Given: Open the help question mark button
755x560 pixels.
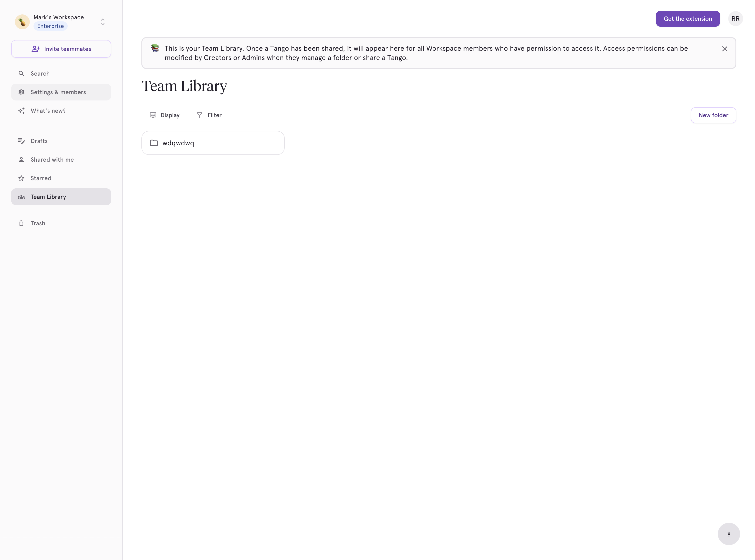Looking at the screenshot, I should [728, 534].
